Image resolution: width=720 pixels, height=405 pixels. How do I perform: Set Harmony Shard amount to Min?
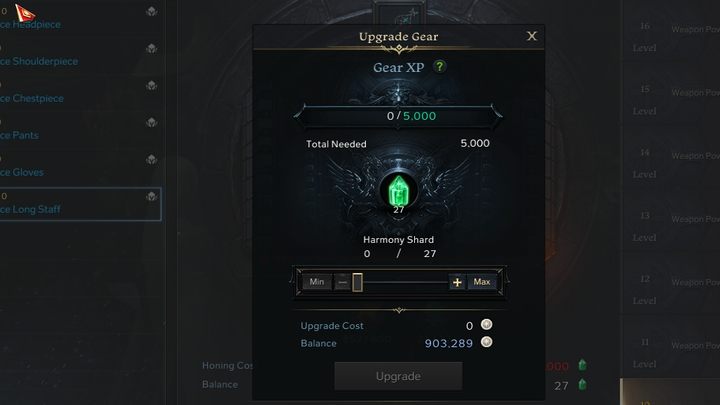(x=317, y=282)
